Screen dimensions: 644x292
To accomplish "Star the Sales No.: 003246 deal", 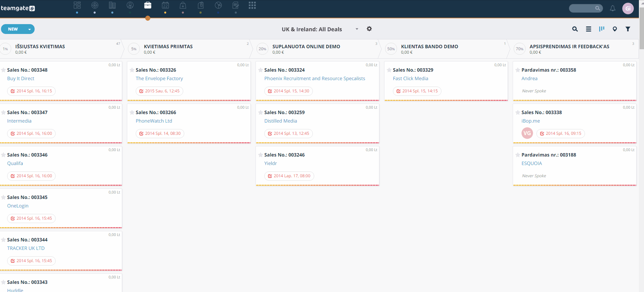I will [261, 155].
